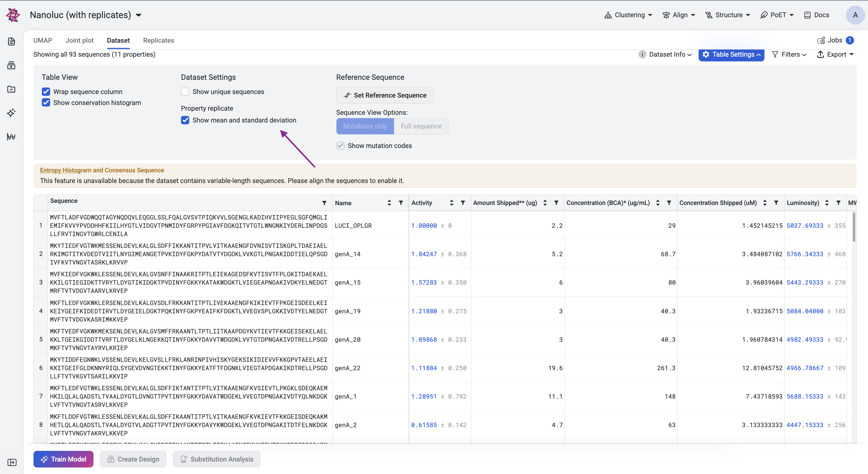Filter the Name column
868x474 pixels.
pos(401,203)
